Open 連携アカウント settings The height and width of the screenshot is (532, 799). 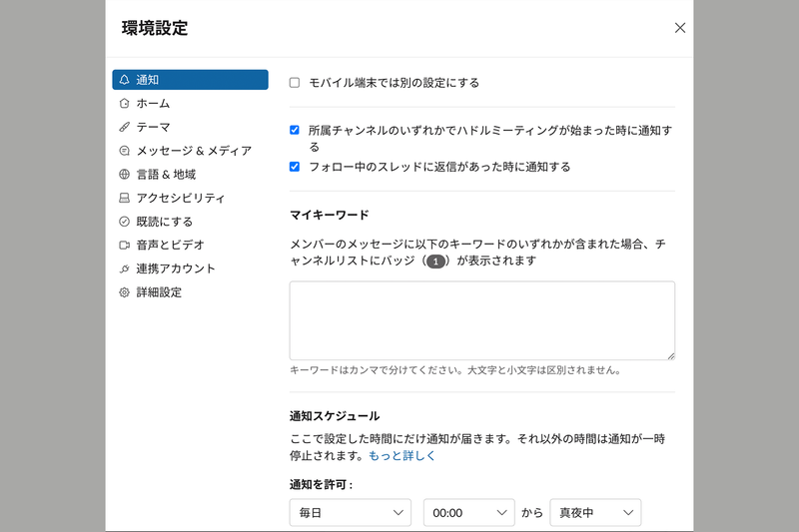[190, 268]
